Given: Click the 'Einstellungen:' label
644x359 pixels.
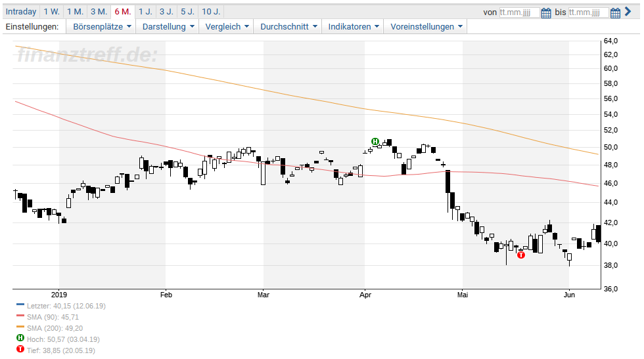Looking at the screenshot, I should 32,27.
